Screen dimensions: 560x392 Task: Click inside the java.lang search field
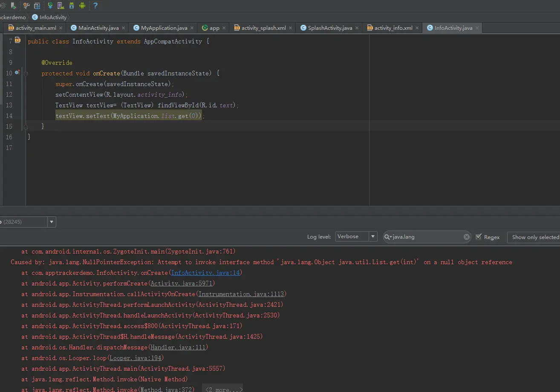click(426, 237)
